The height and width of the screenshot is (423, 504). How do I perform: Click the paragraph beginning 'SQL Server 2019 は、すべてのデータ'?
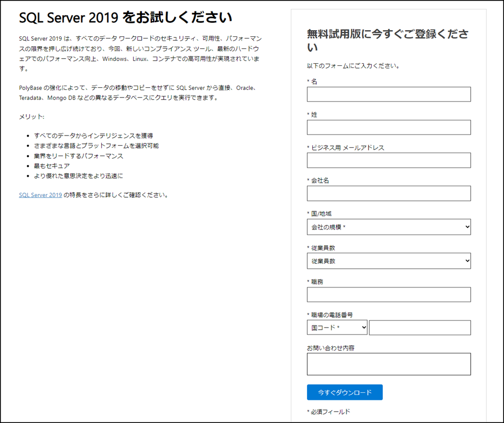click(140, 53)
